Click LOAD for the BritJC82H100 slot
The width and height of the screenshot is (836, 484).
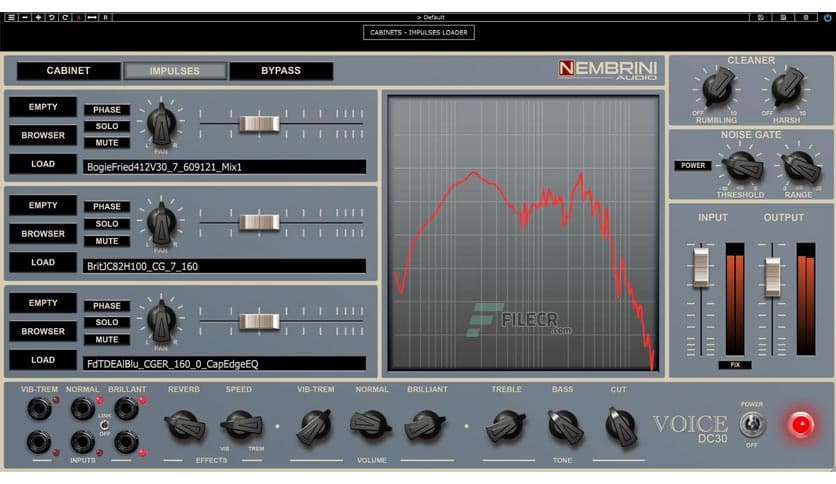coord(43,262)
